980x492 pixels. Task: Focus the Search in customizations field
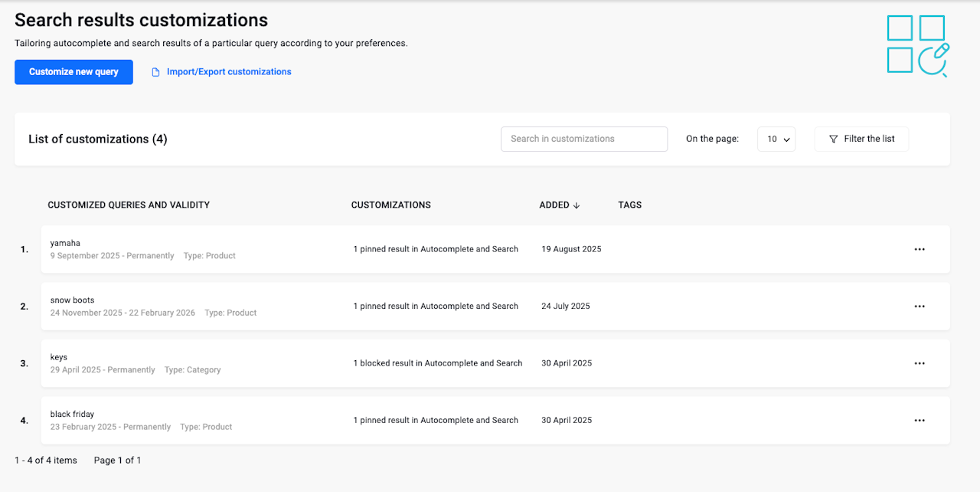tap(583, 139)
